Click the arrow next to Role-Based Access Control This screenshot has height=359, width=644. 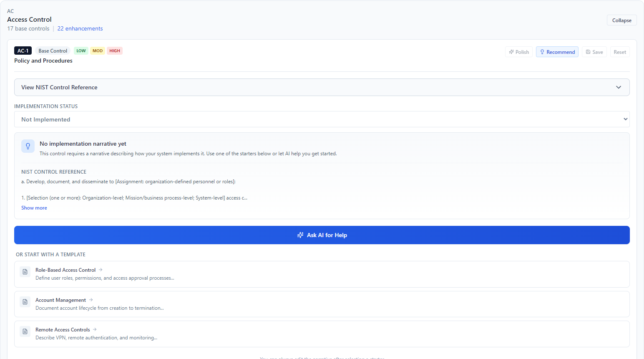click(x=101, y=270)
